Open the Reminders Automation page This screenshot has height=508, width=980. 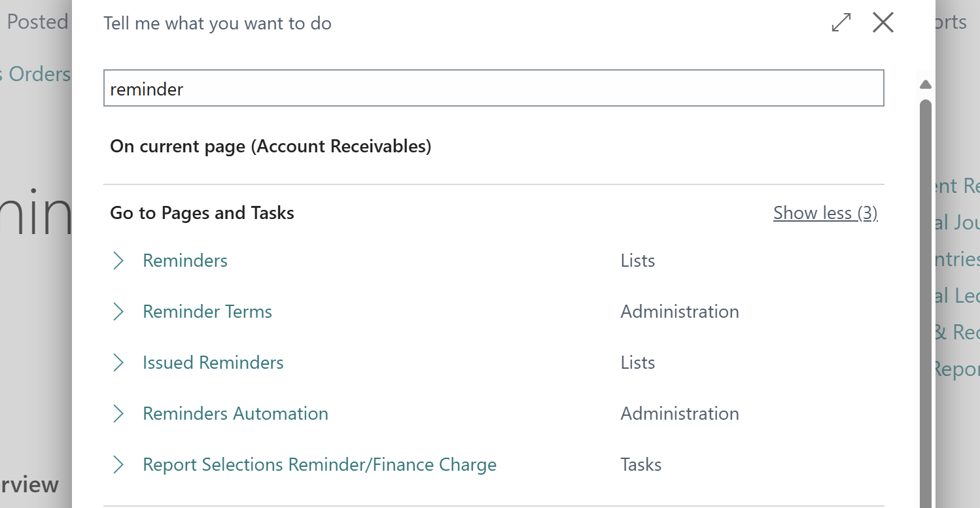point(235,413)
